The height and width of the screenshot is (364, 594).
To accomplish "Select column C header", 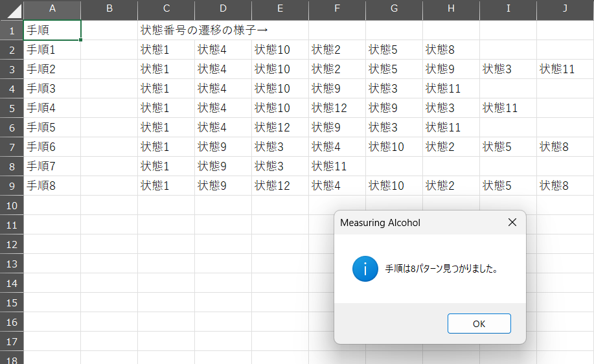I will 166,8.
